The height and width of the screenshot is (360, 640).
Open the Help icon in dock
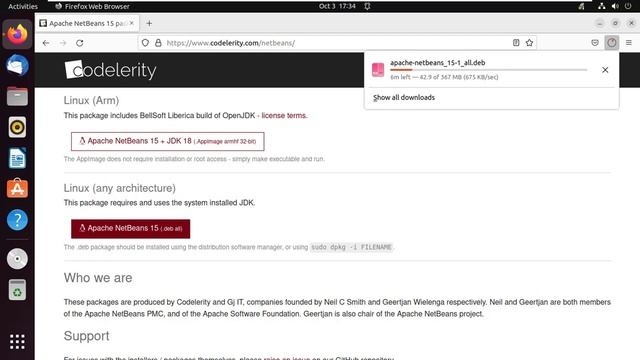coord(17,220)
